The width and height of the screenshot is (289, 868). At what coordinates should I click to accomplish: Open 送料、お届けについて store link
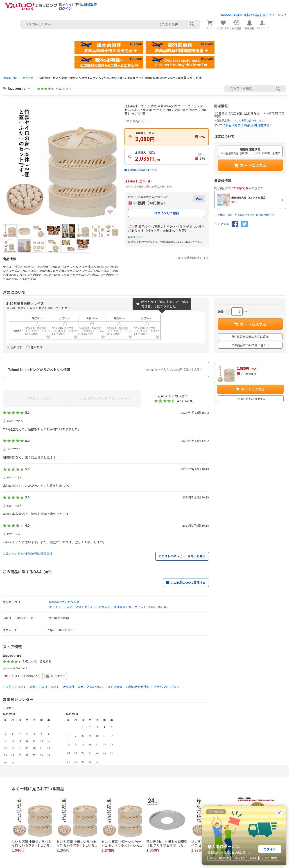[44, 687]
